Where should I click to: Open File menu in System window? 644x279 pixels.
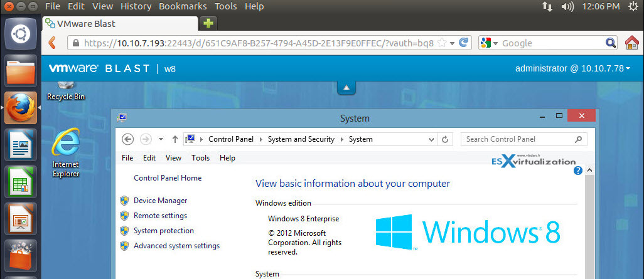click(x=127, y=158)
